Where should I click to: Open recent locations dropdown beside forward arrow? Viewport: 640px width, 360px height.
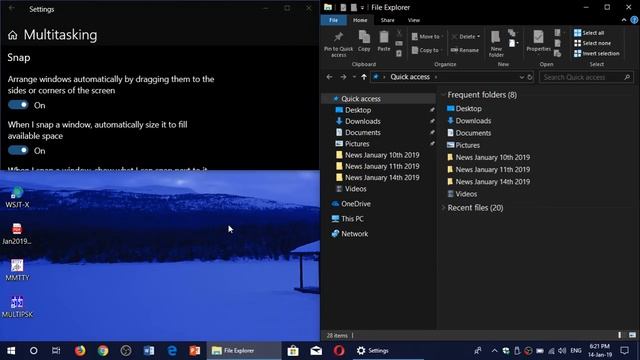click(354, 77)
